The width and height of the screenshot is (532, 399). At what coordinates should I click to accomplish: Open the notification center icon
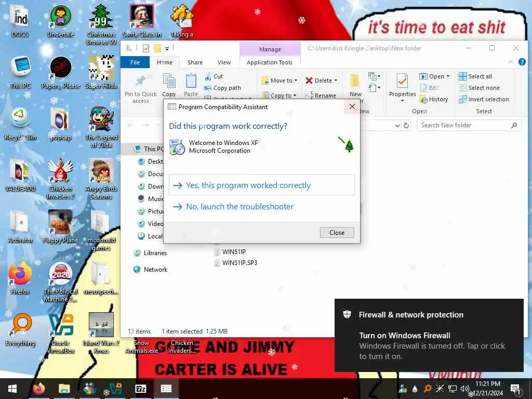point(515,389)
